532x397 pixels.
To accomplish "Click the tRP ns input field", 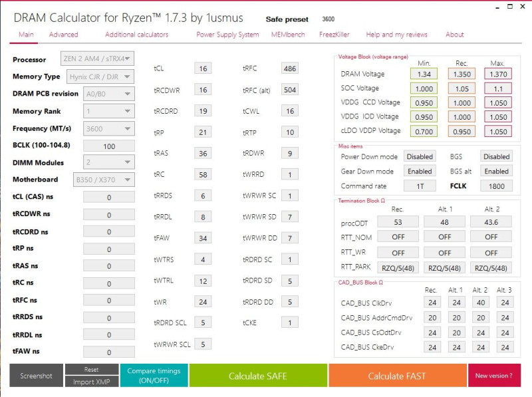I will (x=109, y=249).
